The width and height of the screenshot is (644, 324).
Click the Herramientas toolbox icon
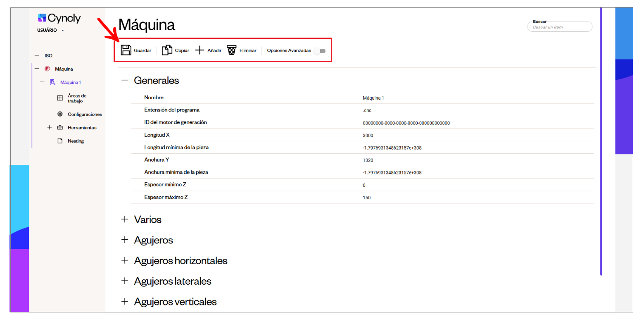(60, 128)
